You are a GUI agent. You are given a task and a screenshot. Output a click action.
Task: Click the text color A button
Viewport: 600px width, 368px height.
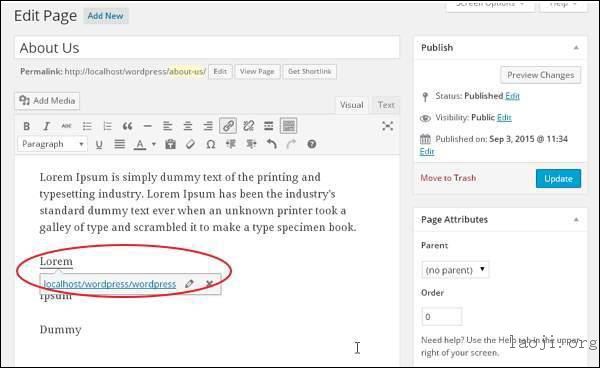[x=140, y=145]
